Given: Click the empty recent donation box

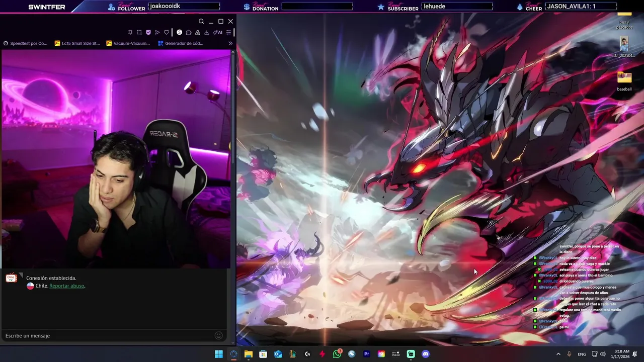Looking at the screenshot, I should point(317,6).
